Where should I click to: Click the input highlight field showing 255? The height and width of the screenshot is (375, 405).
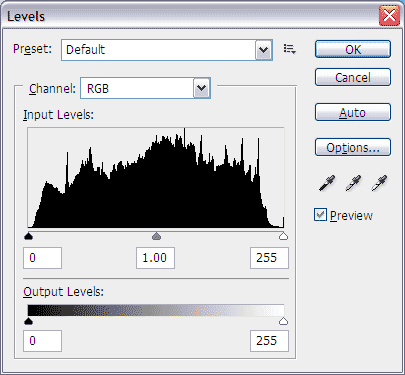coord(269,258)
